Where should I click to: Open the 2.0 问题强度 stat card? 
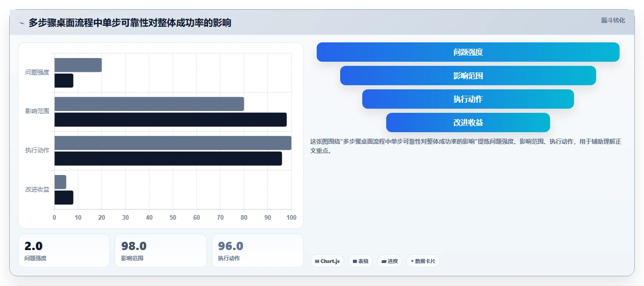tap(64, 251)
